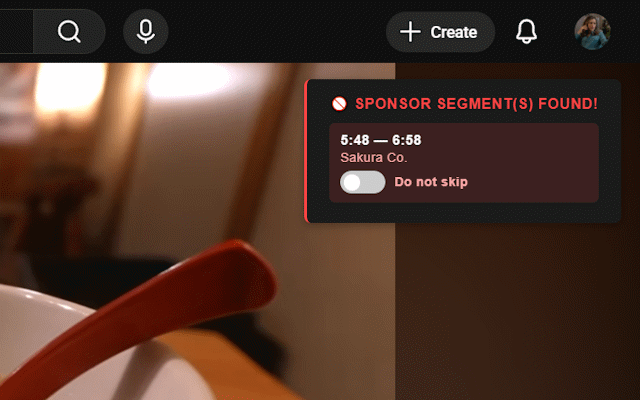This screenshot has width=640, height=400.
Task: Click the dark brown area beside the video
Action: coord(518,312)
